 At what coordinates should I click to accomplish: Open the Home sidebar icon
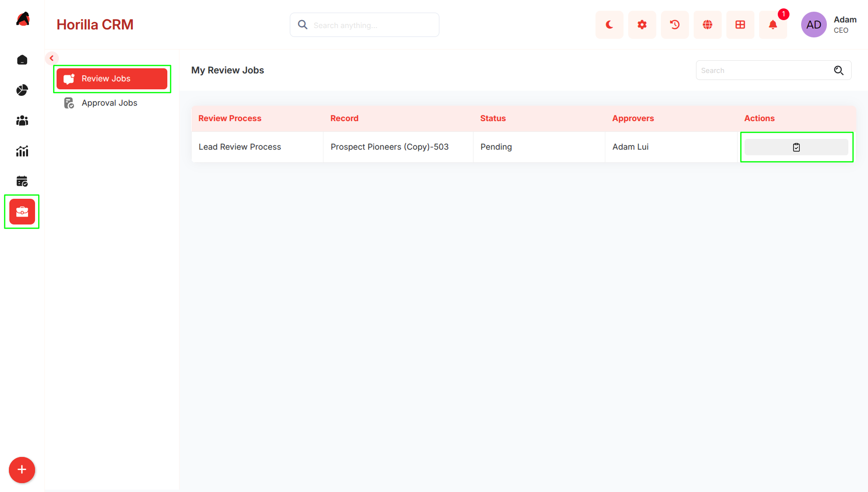[x=22, y=60]
